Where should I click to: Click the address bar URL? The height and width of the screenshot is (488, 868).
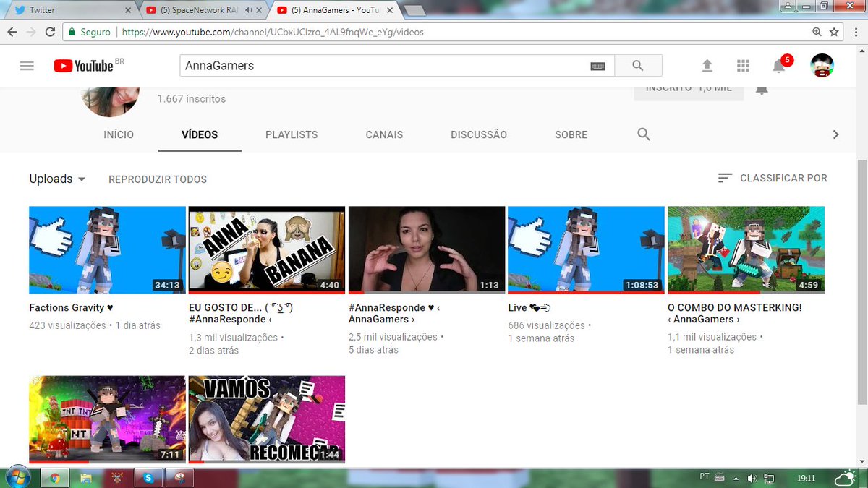click(273, 32)
